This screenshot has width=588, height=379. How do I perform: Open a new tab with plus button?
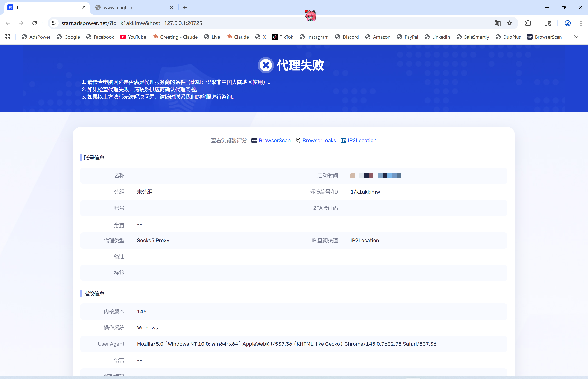(185, 7)
